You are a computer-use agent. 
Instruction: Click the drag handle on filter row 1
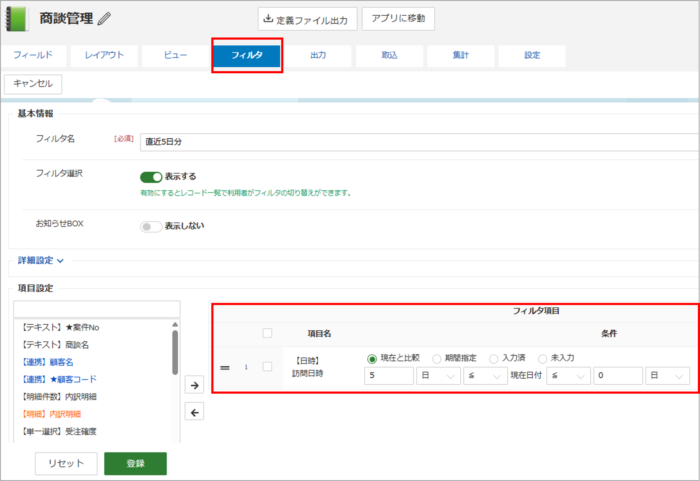(x=226, y=367)
